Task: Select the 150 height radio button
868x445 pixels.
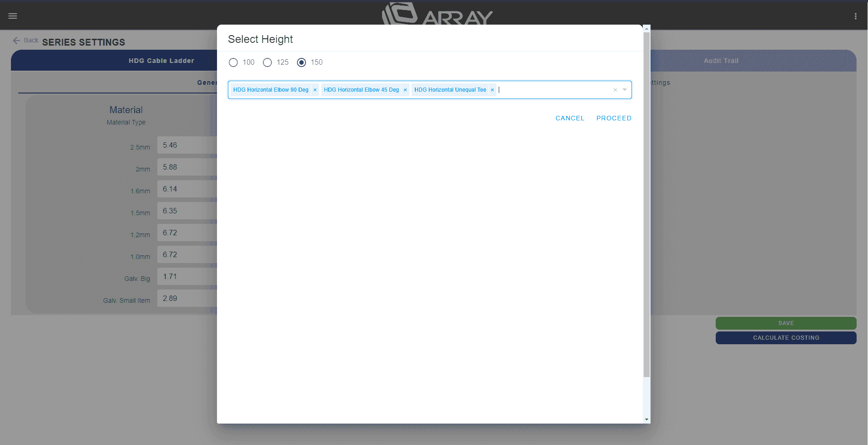Action: [301, 62]
